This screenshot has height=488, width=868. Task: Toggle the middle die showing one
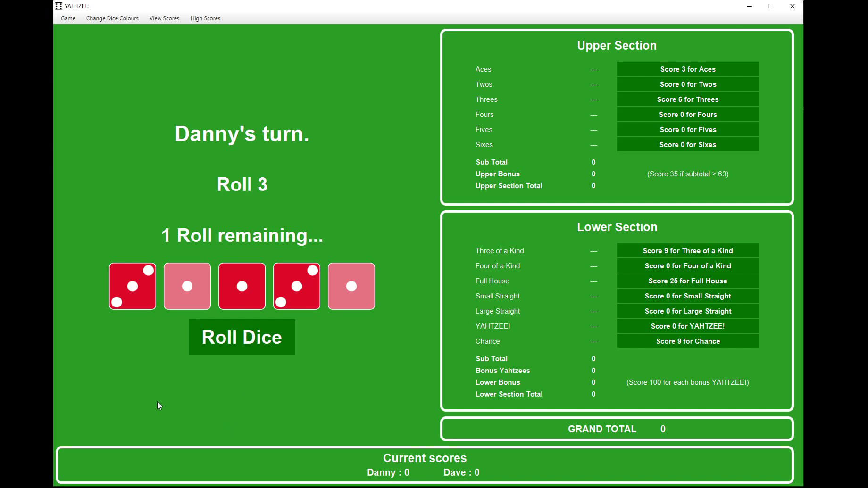pyautogui.click(x=242, y=286)
